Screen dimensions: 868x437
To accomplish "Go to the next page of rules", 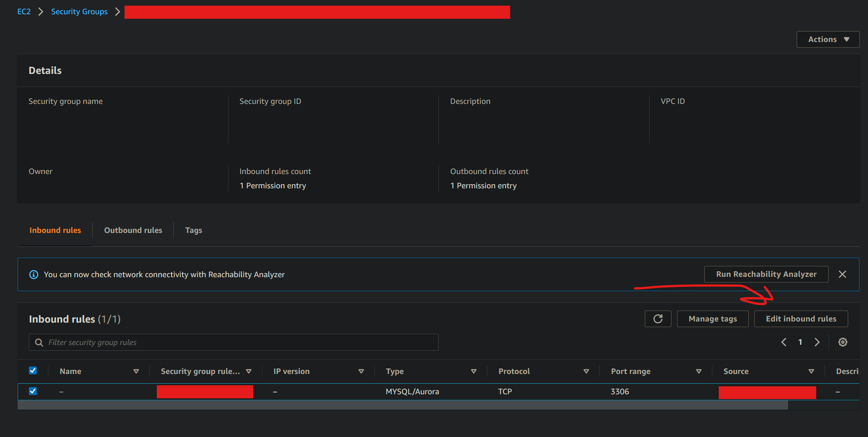I will click(x=817, y=342).
